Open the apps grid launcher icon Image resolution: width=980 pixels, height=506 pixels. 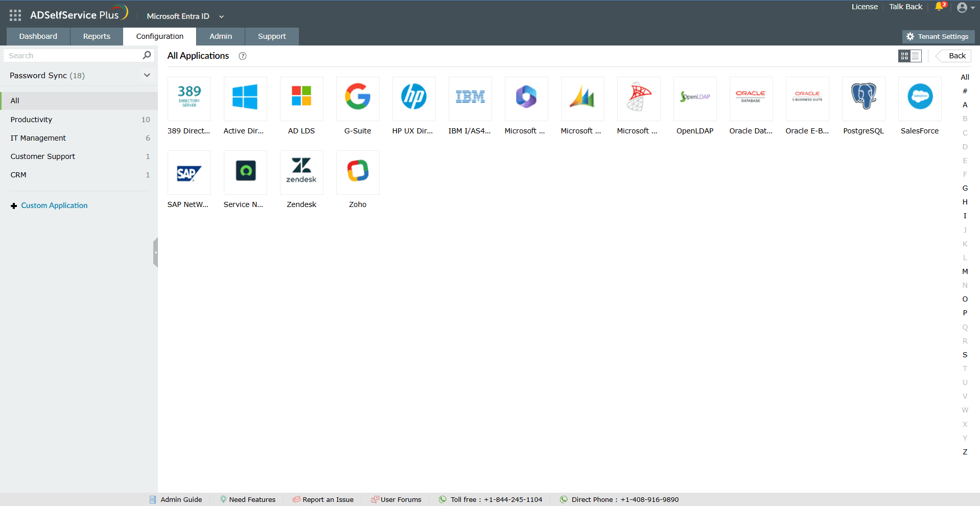[15, 15]
